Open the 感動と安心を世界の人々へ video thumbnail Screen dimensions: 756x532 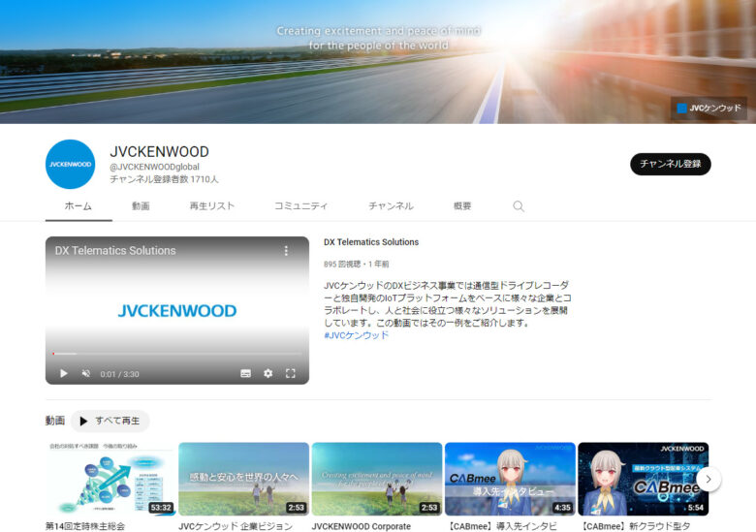[243, 479]
